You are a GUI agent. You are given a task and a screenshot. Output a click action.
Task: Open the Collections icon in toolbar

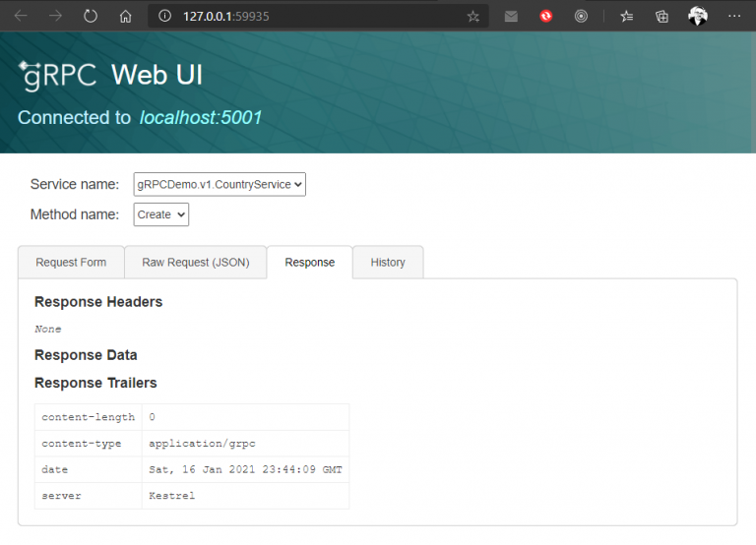click(x=661, y=16)
